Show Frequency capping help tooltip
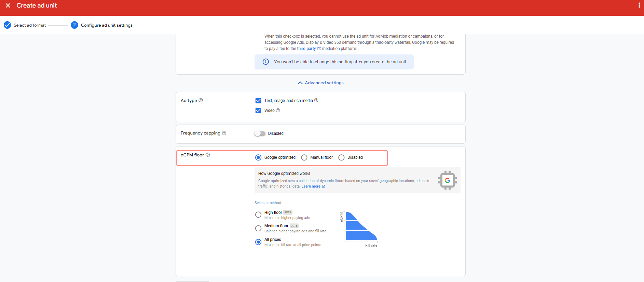The width and height of the screenshot is (644, 282). pos(224,133)
